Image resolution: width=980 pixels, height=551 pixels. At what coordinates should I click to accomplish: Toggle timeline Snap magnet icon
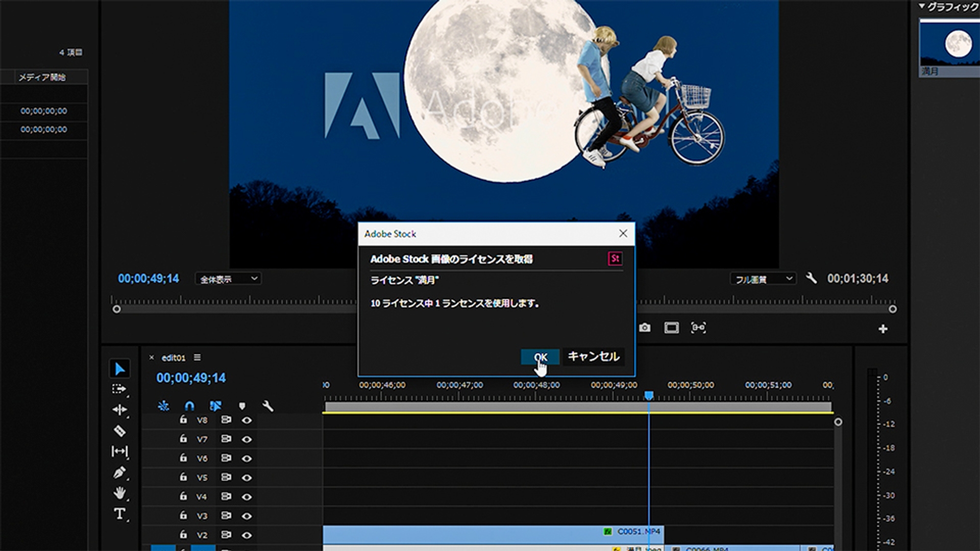tap(189, 406)
